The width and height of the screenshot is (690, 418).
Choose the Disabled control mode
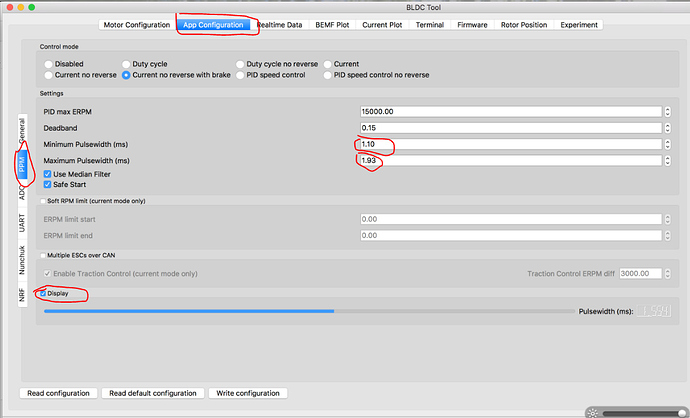click(49, 63)
